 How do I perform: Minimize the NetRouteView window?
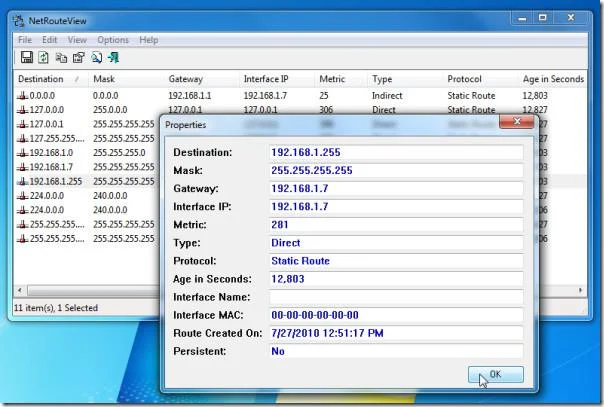click(x=522, y=18)
